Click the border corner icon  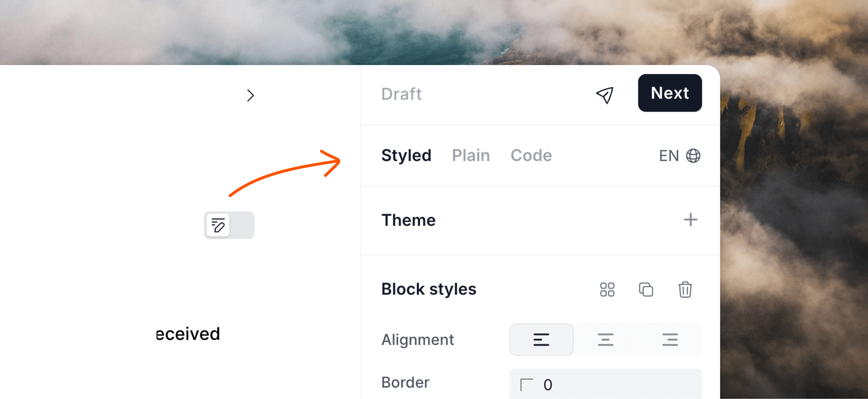coord(527,385)
